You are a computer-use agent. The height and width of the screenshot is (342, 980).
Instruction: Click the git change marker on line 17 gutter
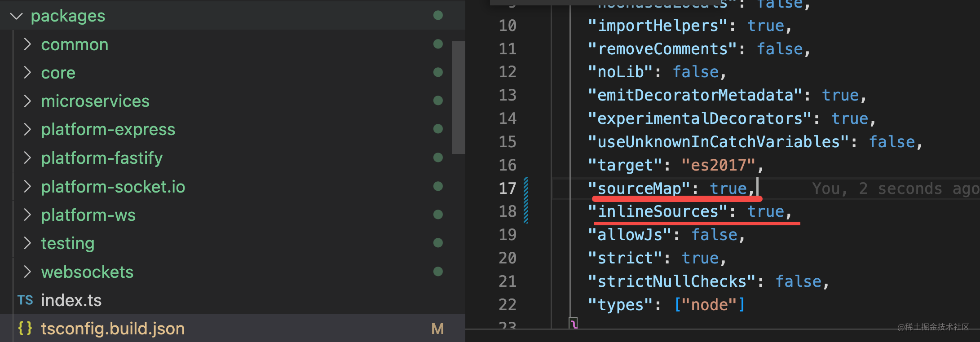(525, 189)
